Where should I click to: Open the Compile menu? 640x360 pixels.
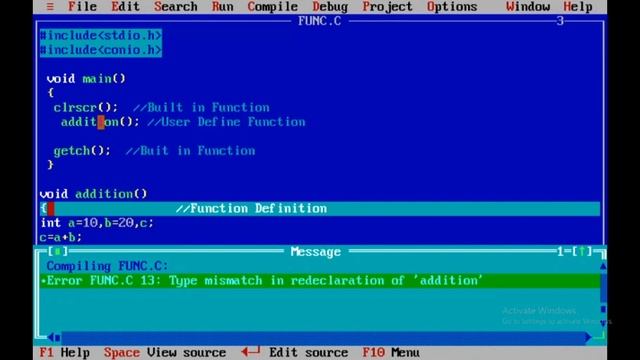(272, 7)
